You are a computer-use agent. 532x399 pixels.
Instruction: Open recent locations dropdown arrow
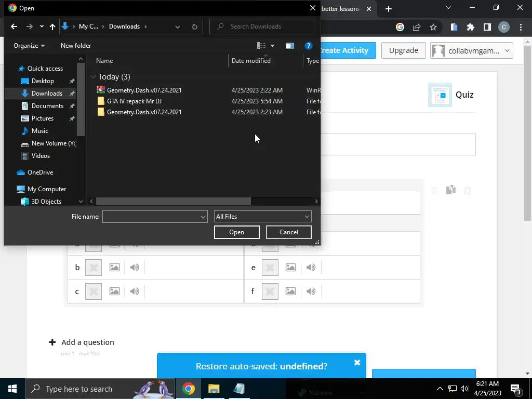[x=42, y=26]
